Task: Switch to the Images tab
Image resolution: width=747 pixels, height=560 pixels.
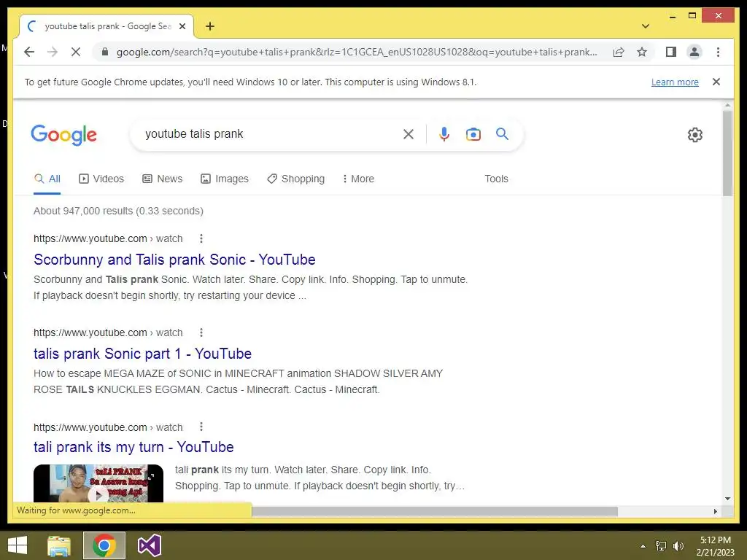Action: click(225, 179)
